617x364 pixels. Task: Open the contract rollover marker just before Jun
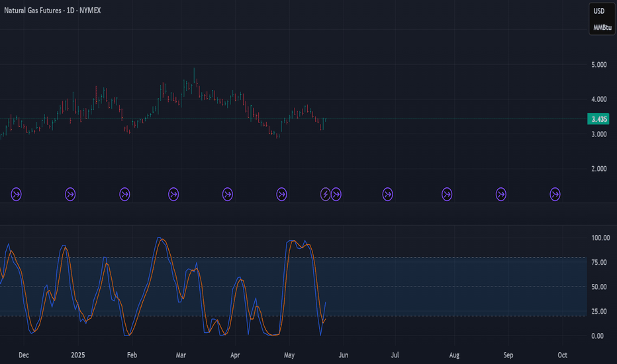tap(336, 195)
